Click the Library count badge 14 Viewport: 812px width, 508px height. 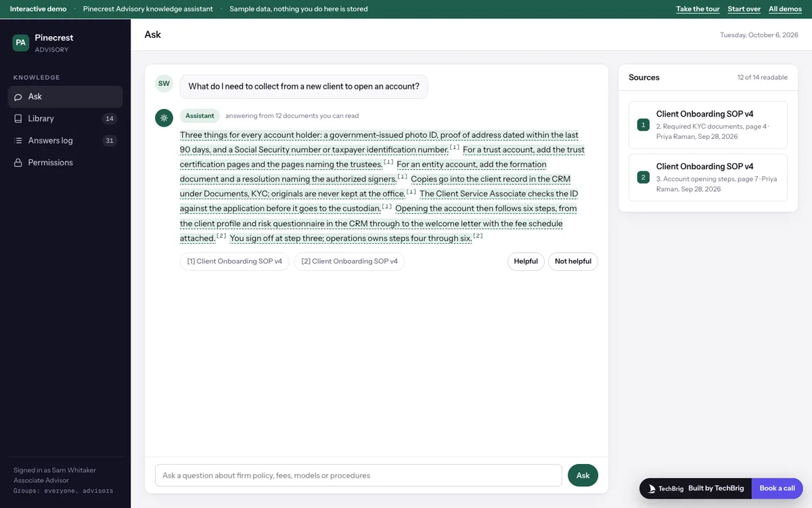pos(110,119)
